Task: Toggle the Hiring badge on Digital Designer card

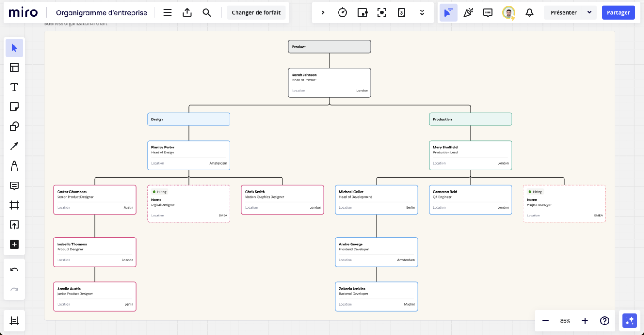Action: [x=159, y=192]
